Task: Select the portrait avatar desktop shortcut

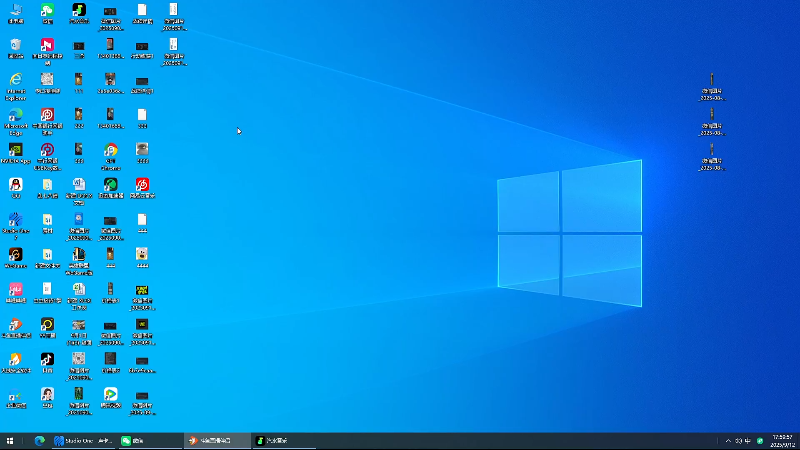Action: [47, 397]
